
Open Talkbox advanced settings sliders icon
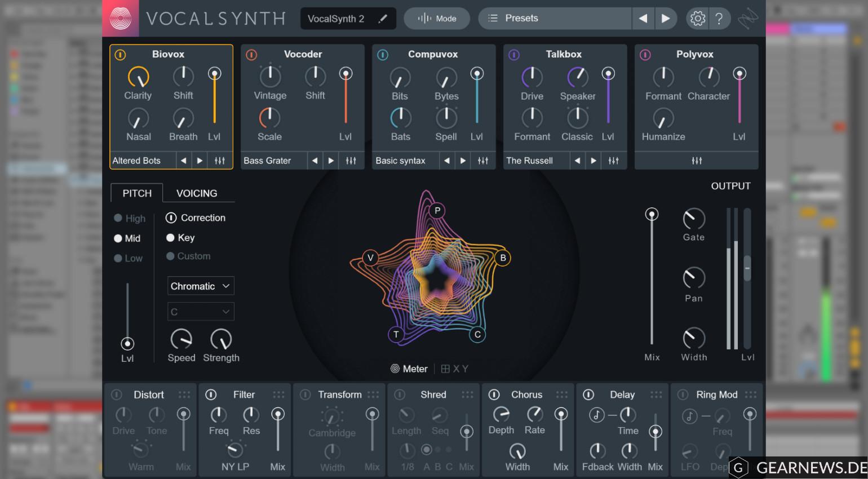614,161
